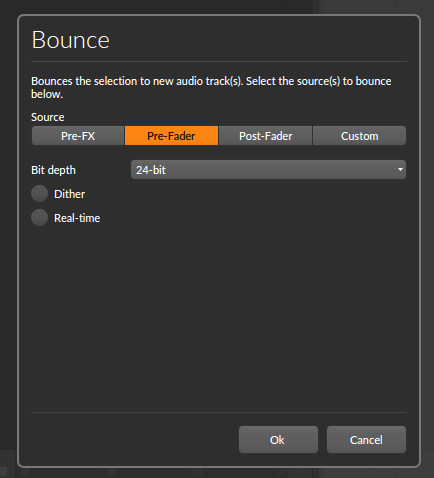Click the separator line above Ok button
434x478 pixels.
coord(219,412)
